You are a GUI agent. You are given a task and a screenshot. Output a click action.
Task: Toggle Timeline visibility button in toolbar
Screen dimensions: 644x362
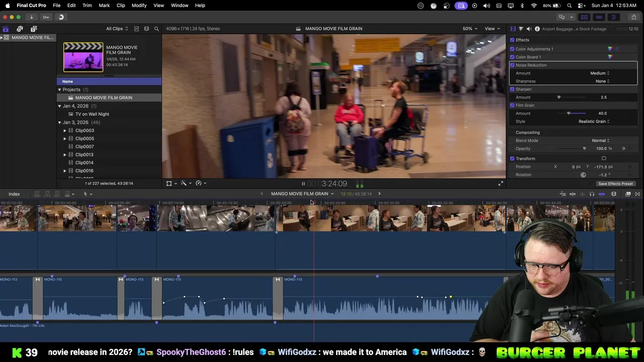599,17
